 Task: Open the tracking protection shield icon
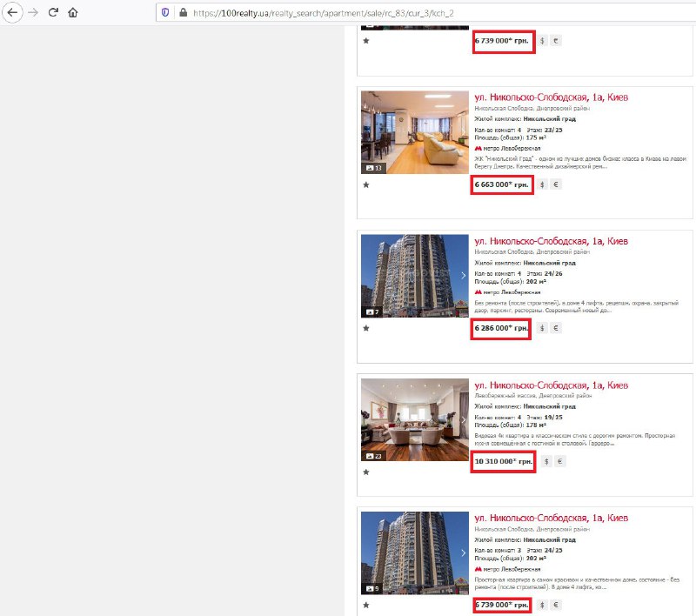164,13
